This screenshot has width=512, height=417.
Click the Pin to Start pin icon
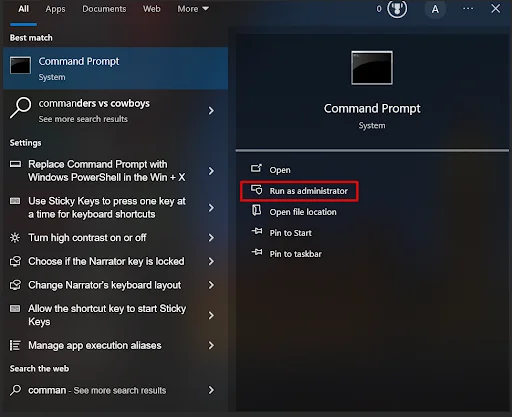[257, 231]
